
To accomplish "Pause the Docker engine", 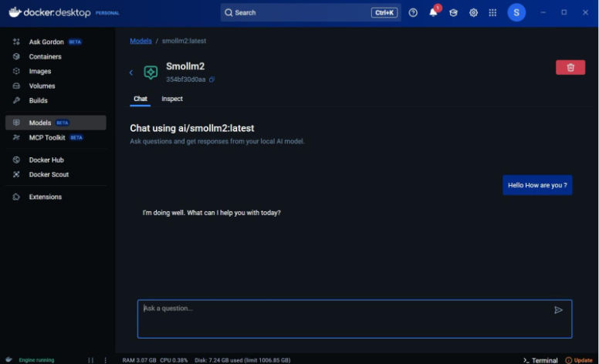I will (90, 360).
